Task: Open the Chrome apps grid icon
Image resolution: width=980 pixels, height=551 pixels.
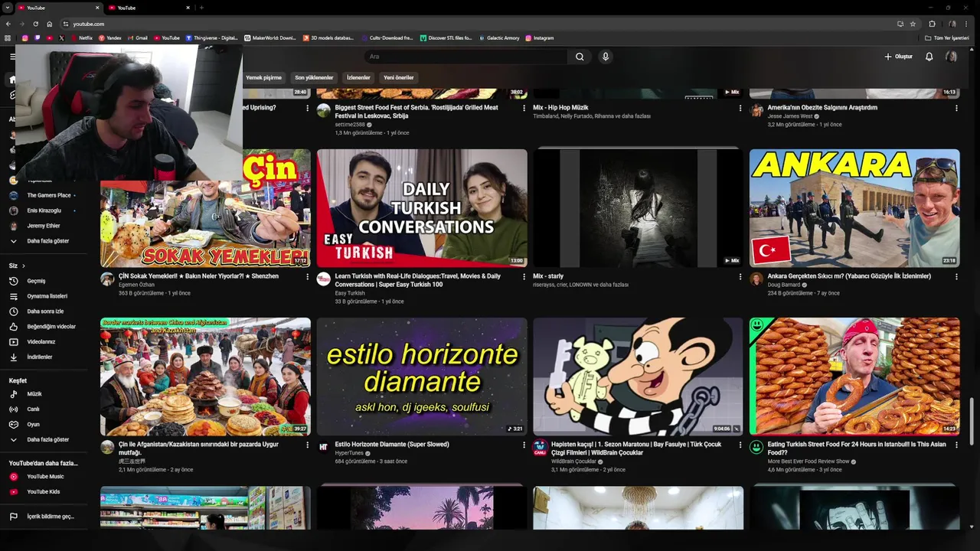Action: coord(8,37)
